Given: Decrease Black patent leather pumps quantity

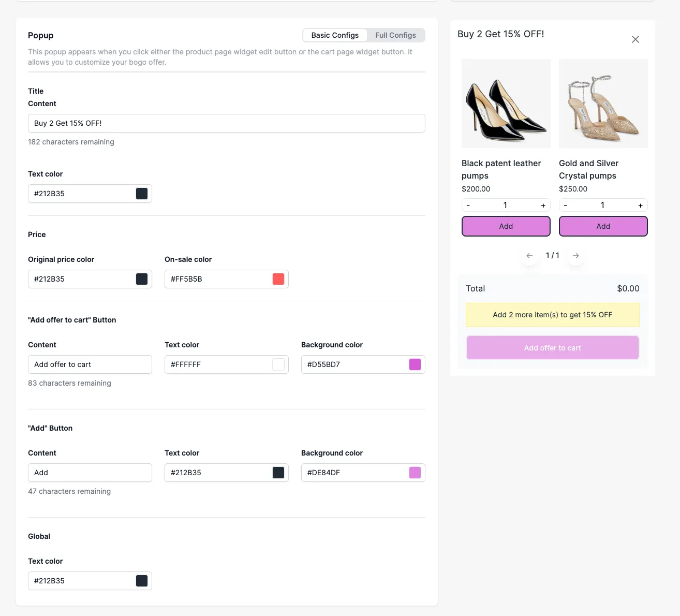Looking at the screenshot, I should (468, 206).
